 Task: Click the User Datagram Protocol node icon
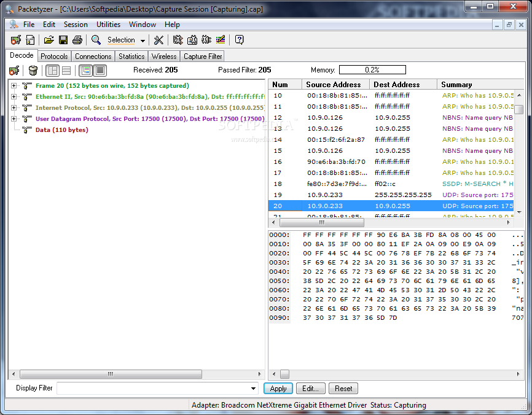click(27, 118)
